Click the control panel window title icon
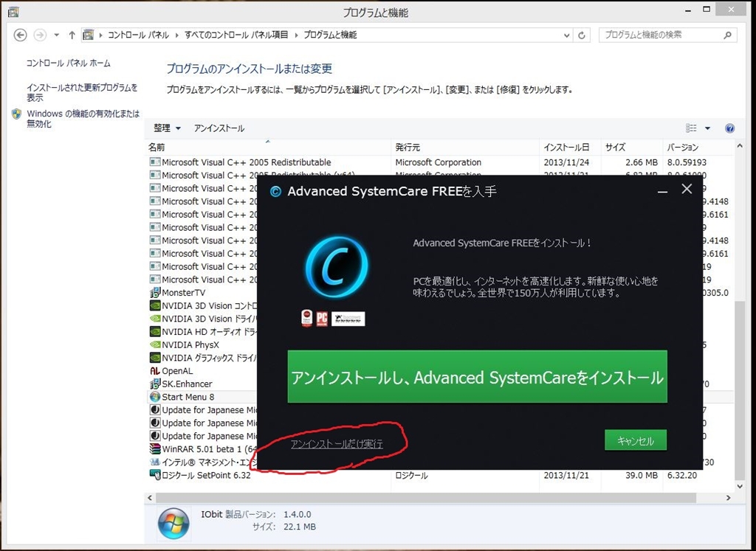 click(x=13, y=12)
